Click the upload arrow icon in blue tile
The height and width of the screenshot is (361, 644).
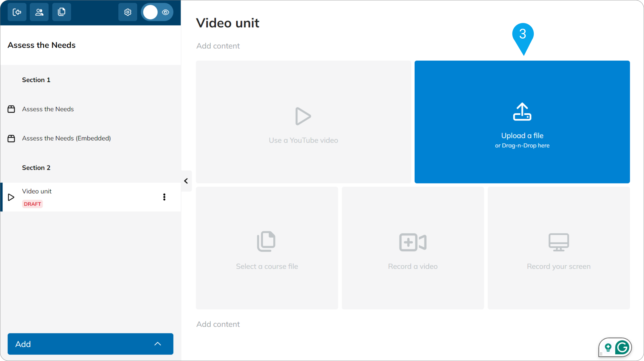pyautogui.click(x=522, y=112)
